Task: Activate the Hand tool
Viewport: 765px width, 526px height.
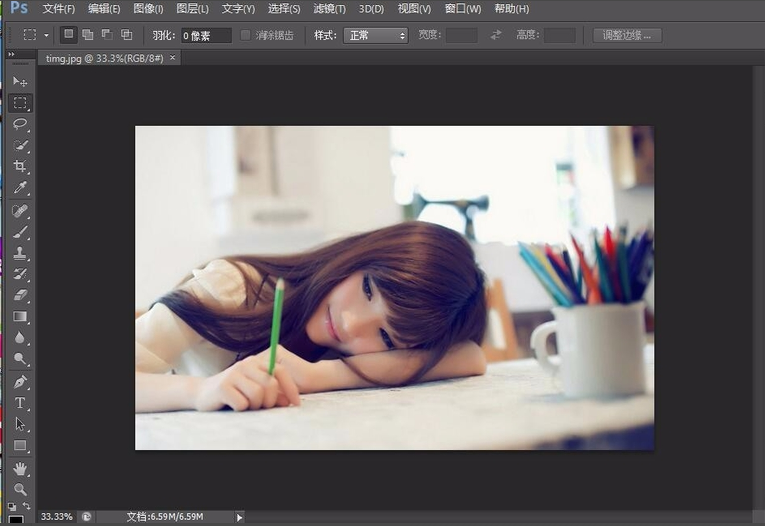Action: click(20, 468)
